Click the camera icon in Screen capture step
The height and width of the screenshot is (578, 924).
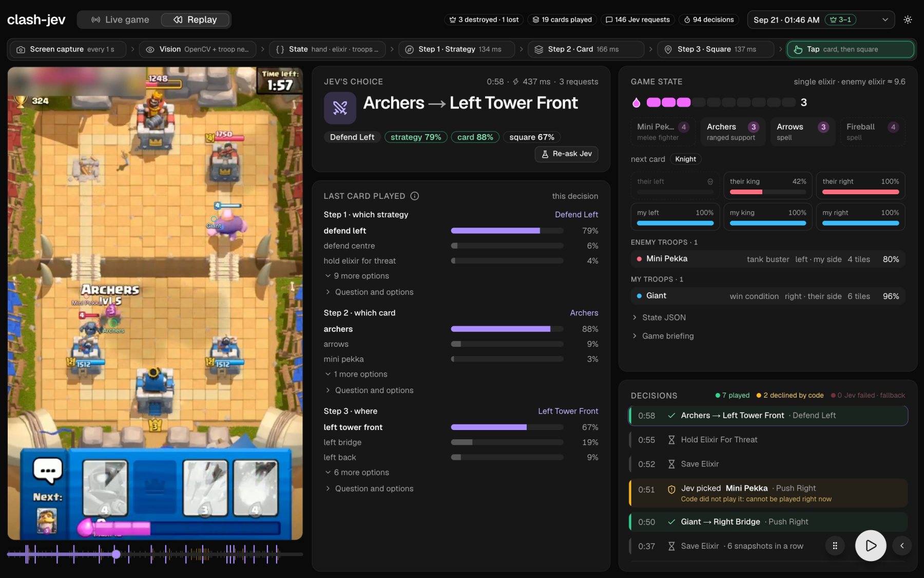(21, 49)
